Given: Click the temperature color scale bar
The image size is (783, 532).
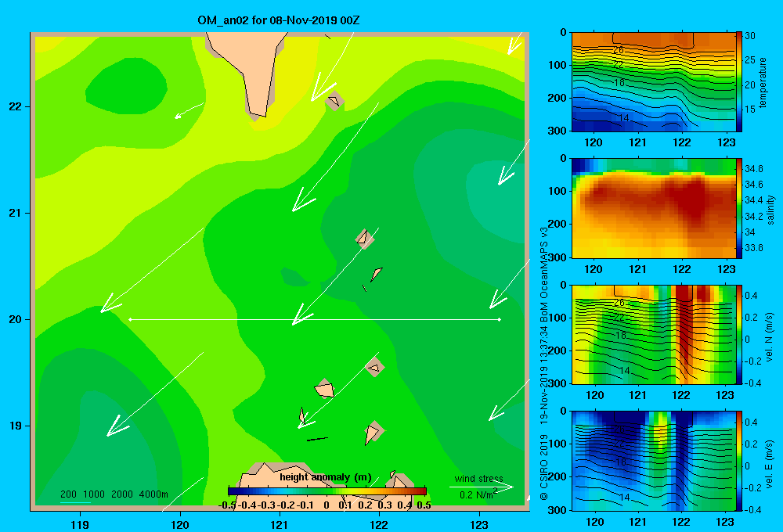Looking at the screenshot, I should [x=739, y=82].
